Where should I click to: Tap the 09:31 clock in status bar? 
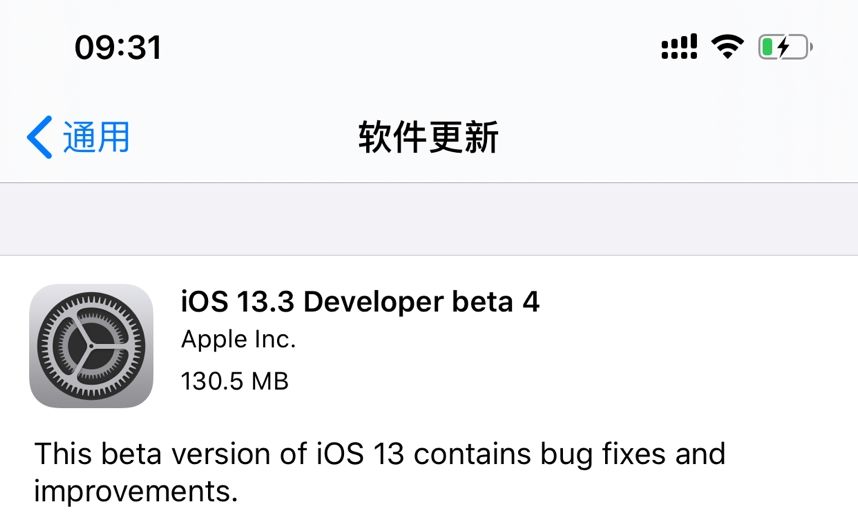[x=118, y=48]
